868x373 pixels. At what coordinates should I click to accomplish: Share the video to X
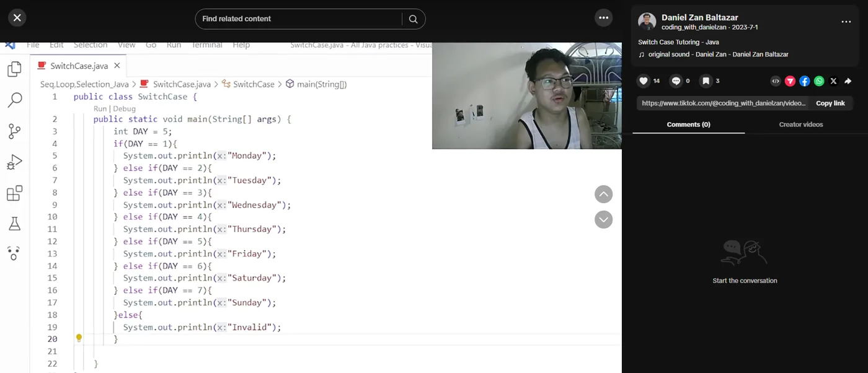point(833,81)
